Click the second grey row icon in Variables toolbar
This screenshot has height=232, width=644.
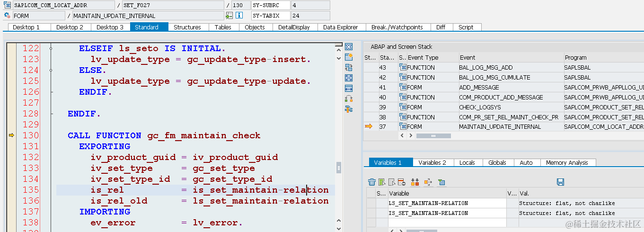[x=392, y=182]
